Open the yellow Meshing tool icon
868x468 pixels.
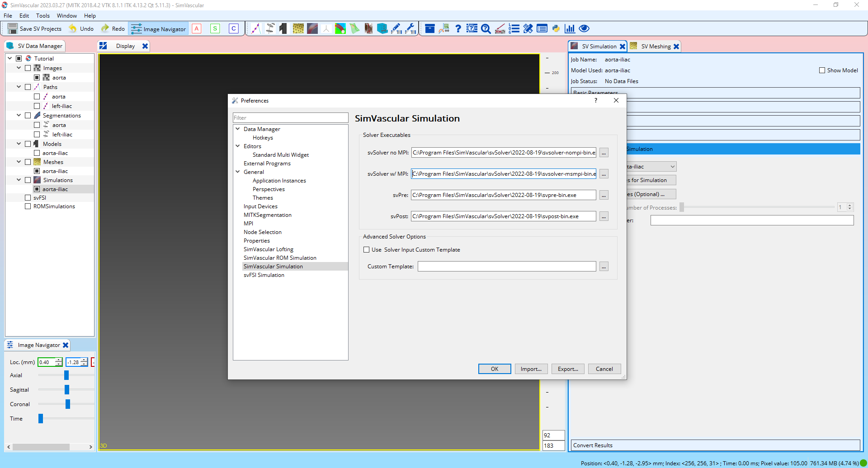coord(298,28)
